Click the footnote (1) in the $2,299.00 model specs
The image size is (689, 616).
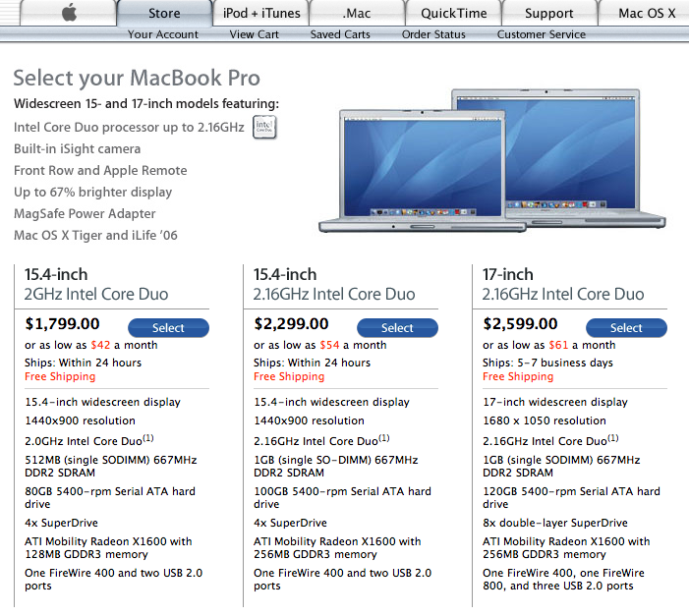tap(384, 438)
